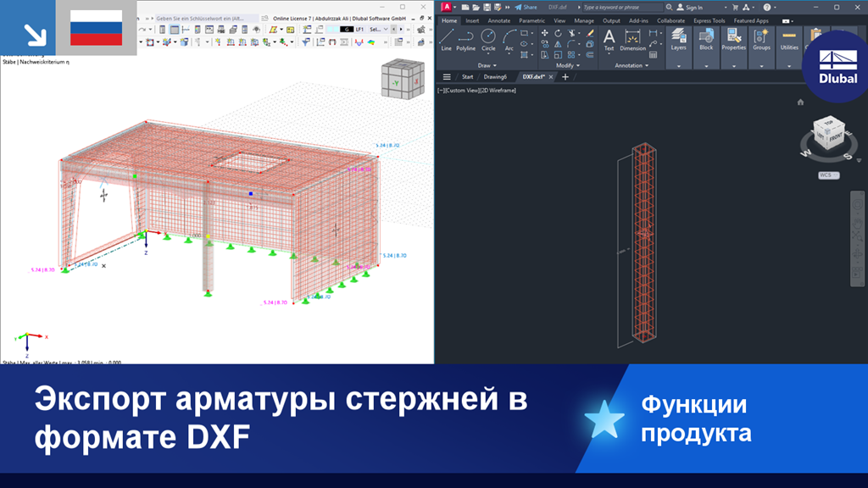The height and width of the screenshot is (488, 868).
Task: Click the Pan hand tool in navigation bar
Action: pos(858,224)
